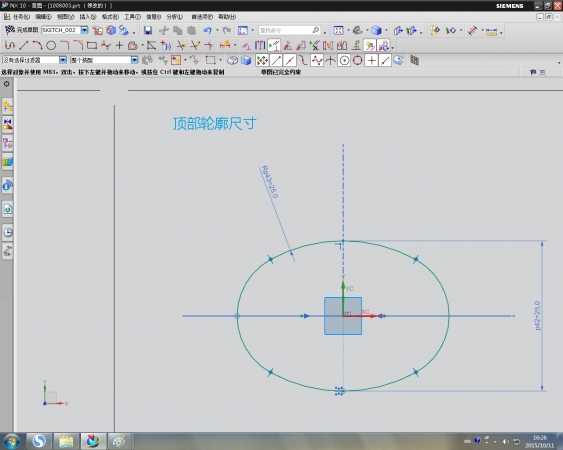The image size is (563, 450).
Task: Open the 分析(L) menu
Action: point(175,17)
